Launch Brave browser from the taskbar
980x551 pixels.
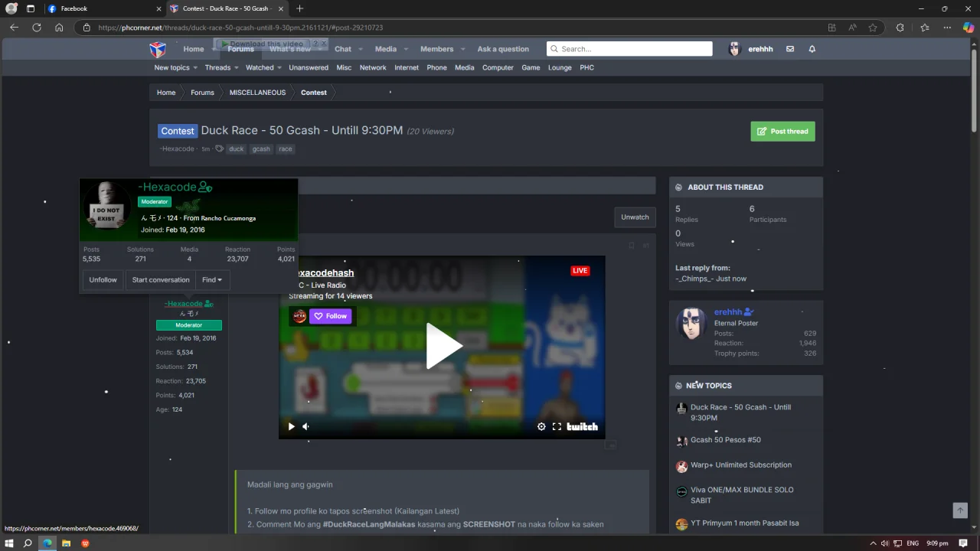tap(85, 543)
